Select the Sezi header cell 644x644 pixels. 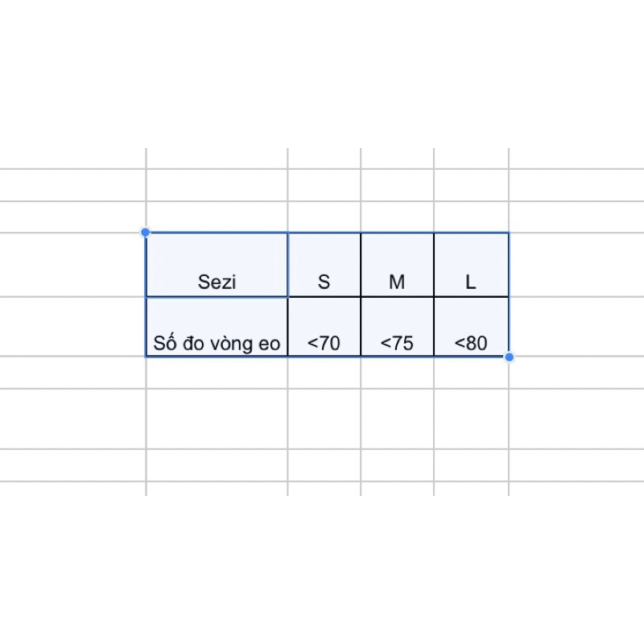coord(217,265)
